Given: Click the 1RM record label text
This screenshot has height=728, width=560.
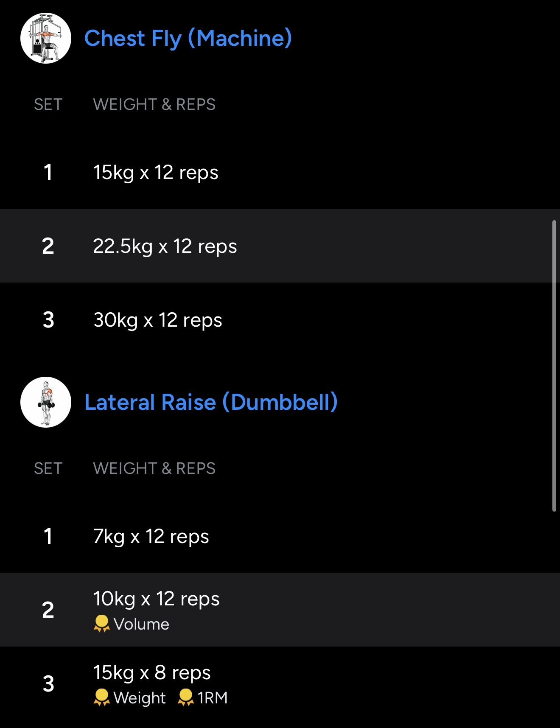Looking at the screenshot, I should 213,698.
